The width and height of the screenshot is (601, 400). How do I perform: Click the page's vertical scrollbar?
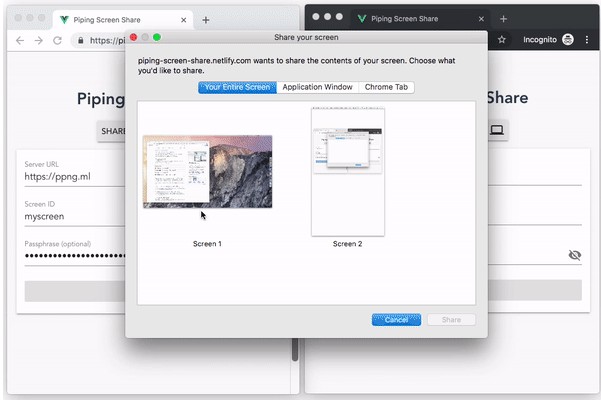[294, 350]
